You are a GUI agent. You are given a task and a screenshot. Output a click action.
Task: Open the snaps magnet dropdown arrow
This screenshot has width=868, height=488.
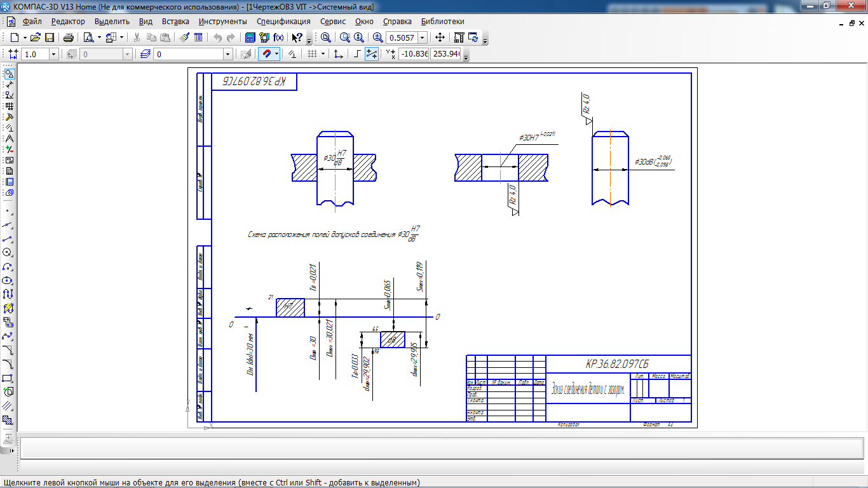pos(277,54)
